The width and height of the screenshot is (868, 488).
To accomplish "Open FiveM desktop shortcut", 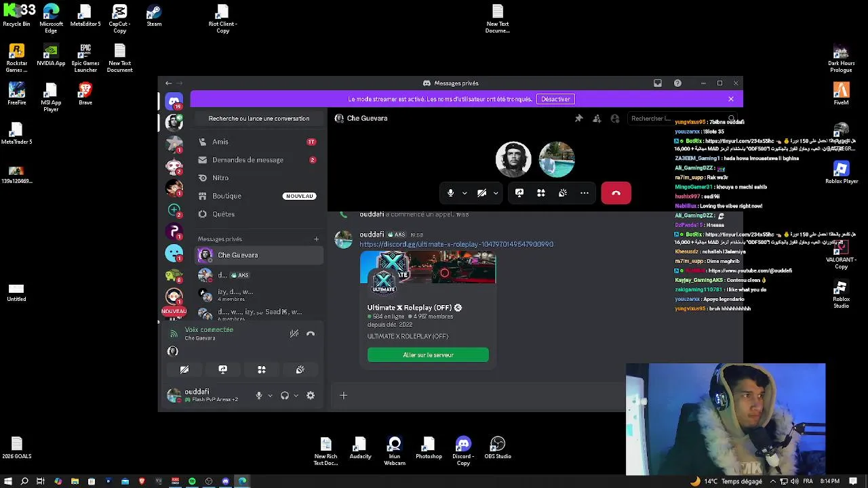I will [842, 94].
